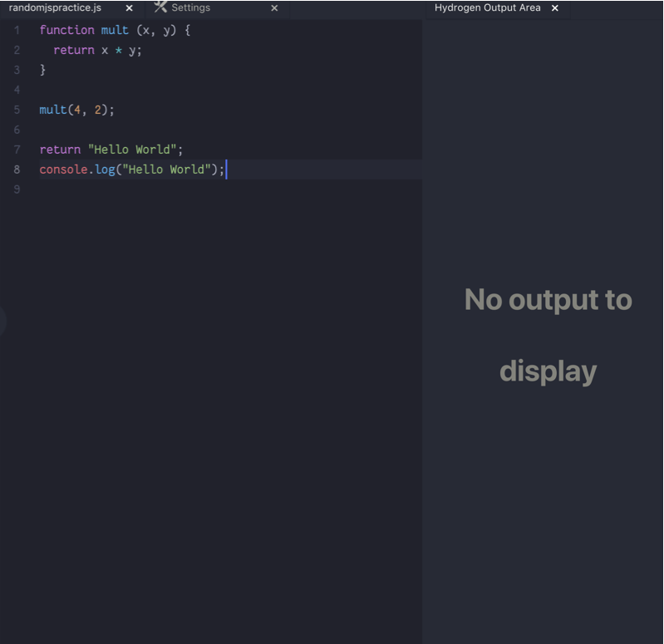The height and width of the screenshot is (644, 664).
Task: Click line number 9 in the gutter
Action: pos(17,189)
